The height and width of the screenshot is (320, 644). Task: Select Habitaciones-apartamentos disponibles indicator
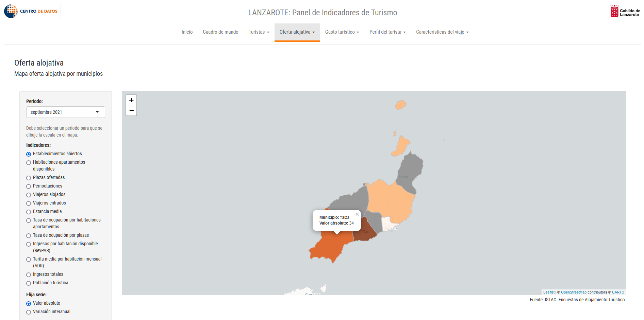29,163
